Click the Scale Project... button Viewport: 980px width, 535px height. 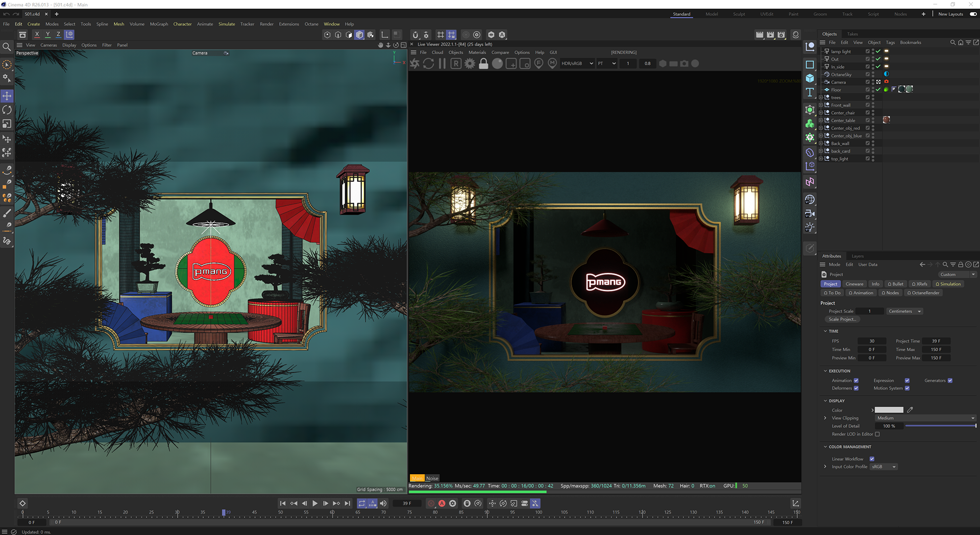pyautogui.click(x=842, y=320)
